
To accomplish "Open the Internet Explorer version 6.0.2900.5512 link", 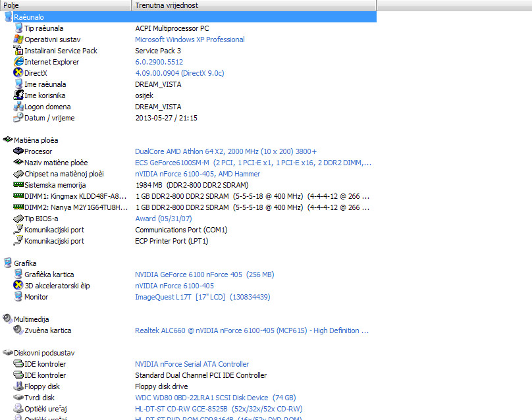I will click(x=159, y=62).
